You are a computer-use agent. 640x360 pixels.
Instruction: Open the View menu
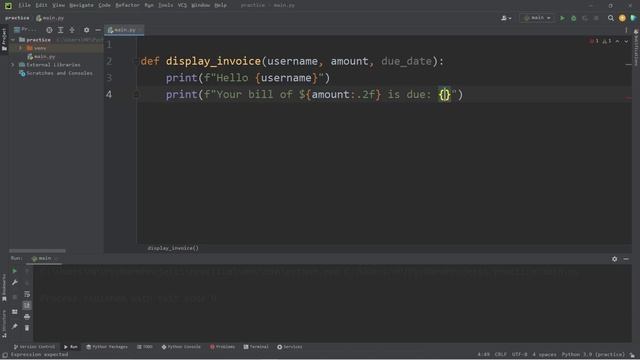click(58, 5)
